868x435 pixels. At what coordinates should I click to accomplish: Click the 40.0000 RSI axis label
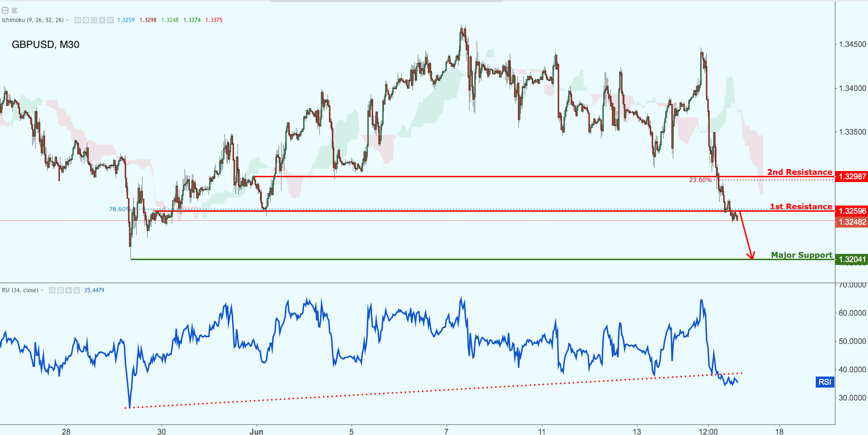tap(852, 369)
